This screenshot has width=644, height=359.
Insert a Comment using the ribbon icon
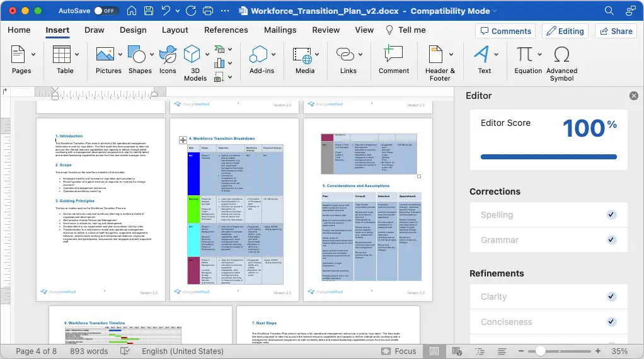(393, 54)
